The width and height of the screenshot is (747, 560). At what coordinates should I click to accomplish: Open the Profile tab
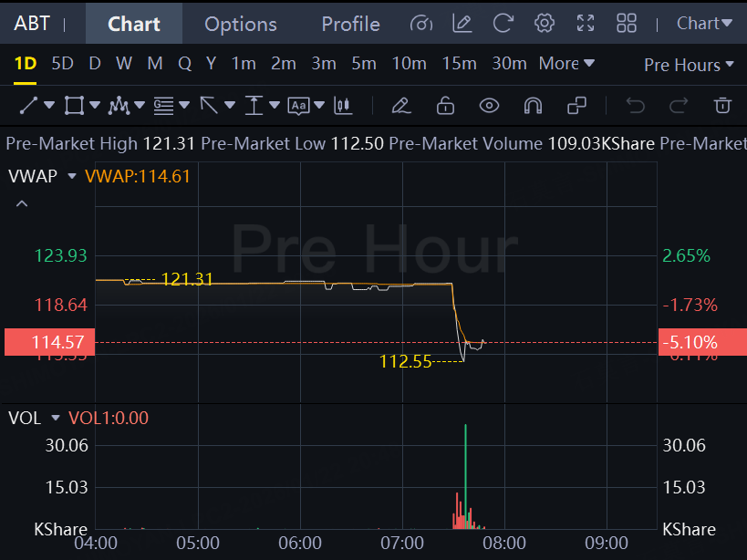click(350, 24)
